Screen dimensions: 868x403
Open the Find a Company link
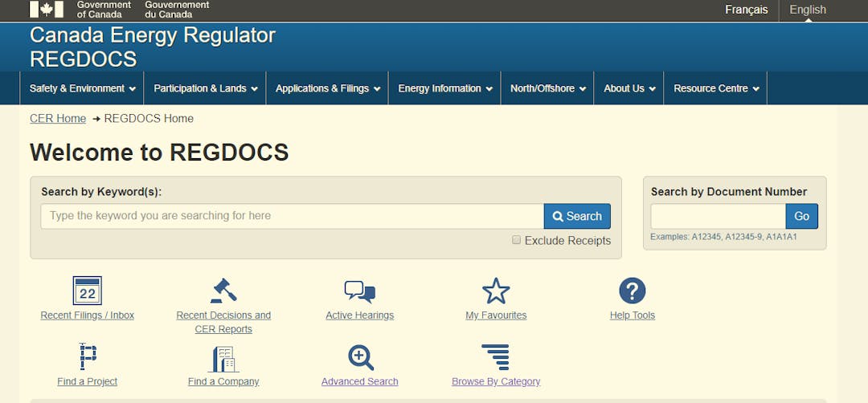click(x=223, y=381)
